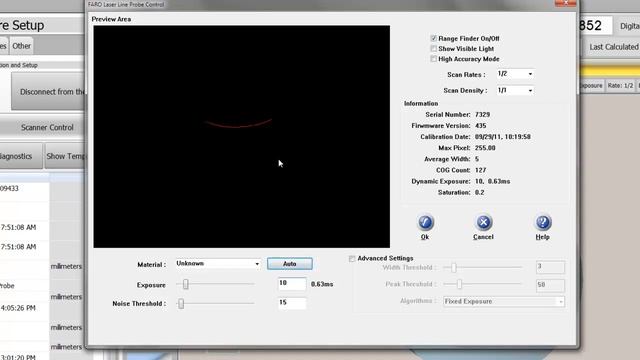Click COG Count value 127
Image resolution: width=640 pixels, height=360 pixels.
[480, 170]
